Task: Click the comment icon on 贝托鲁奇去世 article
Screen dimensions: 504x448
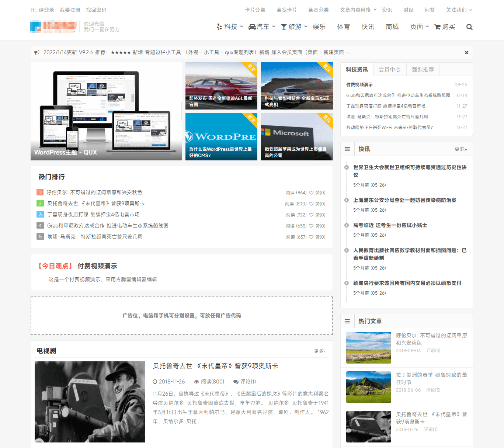Action: [x=236, y=381]
